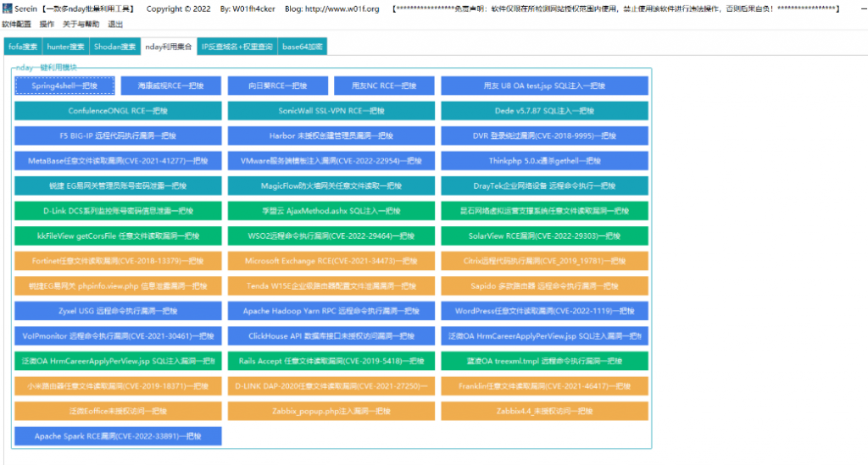The image size is (868, 465).
Task: Select SonicWall SSL-VPN RCE一把梭
Action: pyautogui.click(x=331, y=111)
